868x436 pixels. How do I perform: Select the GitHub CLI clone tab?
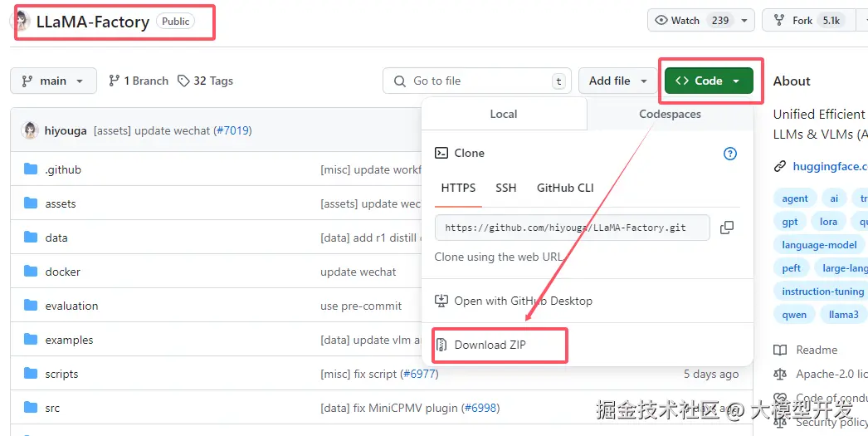[x=565, y=188]
